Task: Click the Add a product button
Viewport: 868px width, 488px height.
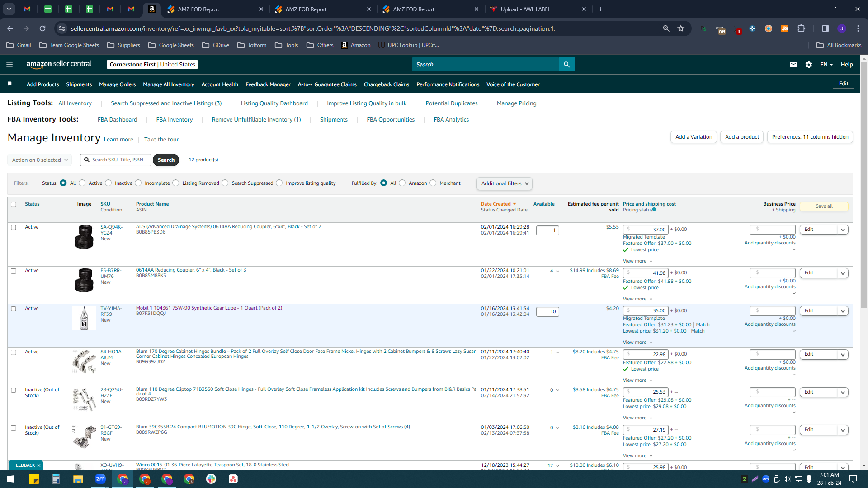Action: 742,137
